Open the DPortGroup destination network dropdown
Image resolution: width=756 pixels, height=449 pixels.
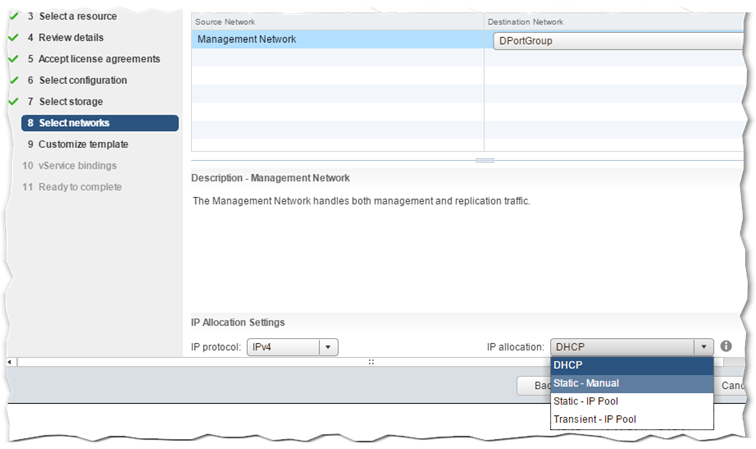click(618, 41)
